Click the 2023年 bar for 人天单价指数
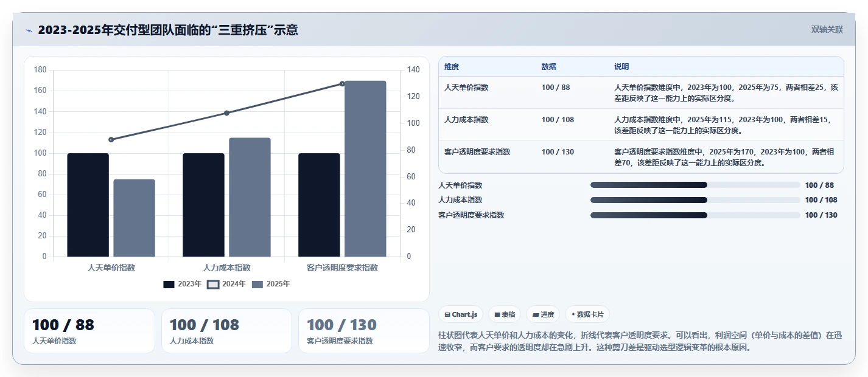The image size is (868, 377). click(x=88, y=205)
